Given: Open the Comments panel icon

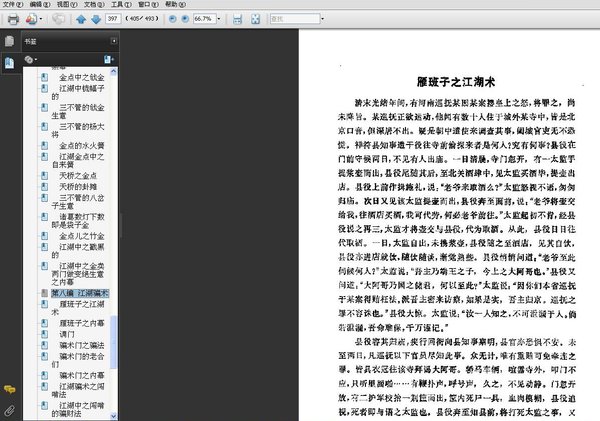Looking at the screenshot, I should click(x=10, y=390).
